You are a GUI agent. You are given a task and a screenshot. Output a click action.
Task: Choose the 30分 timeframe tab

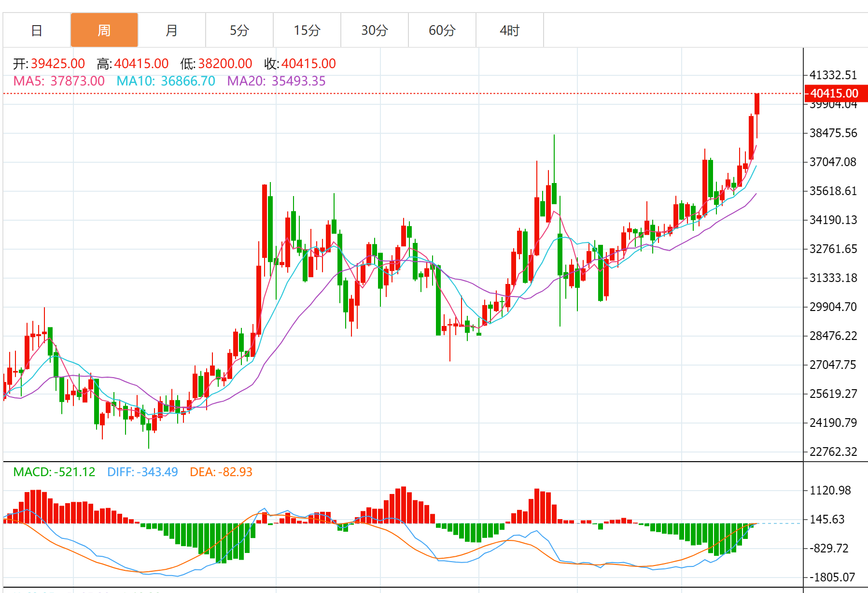pyautogui.click(x=375, y=30)
